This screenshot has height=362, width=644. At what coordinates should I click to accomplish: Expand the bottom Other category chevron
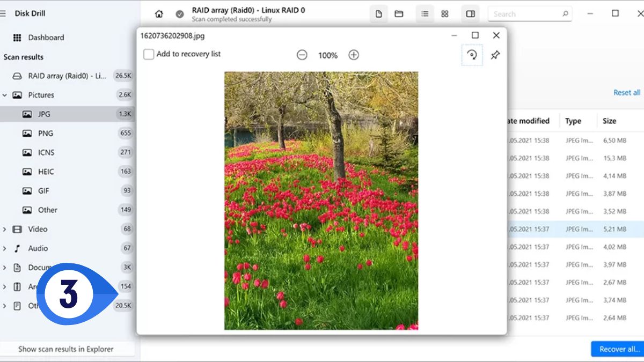pos(5,306)
